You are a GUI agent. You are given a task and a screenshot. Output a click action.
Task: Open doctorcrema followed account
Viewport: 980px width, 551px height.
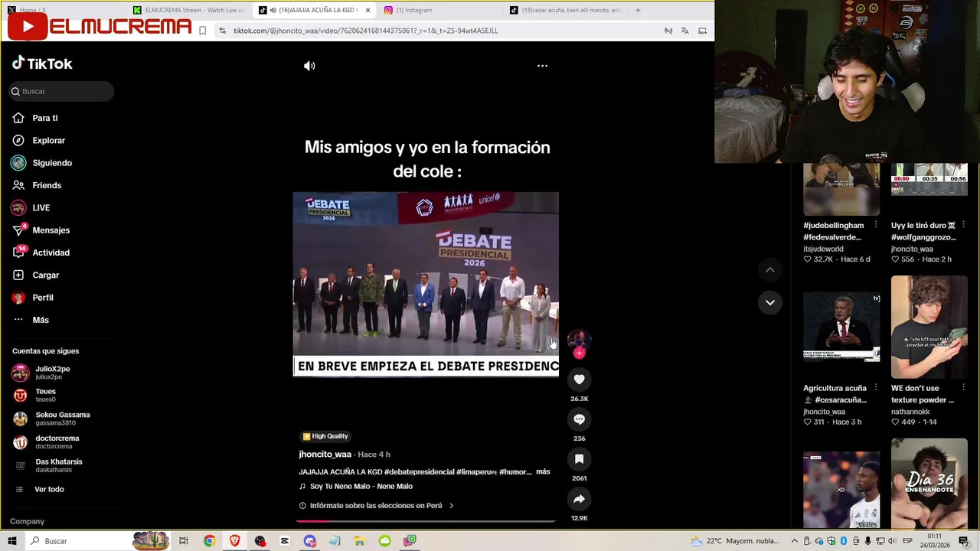(x=57, y=442)
